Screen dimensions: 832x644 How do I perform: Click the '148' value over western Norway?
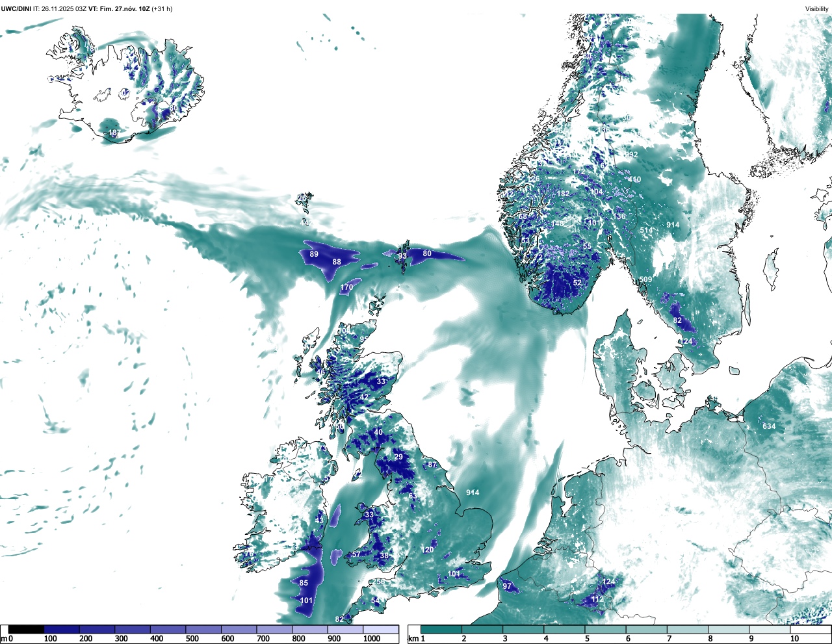(558, 224)
